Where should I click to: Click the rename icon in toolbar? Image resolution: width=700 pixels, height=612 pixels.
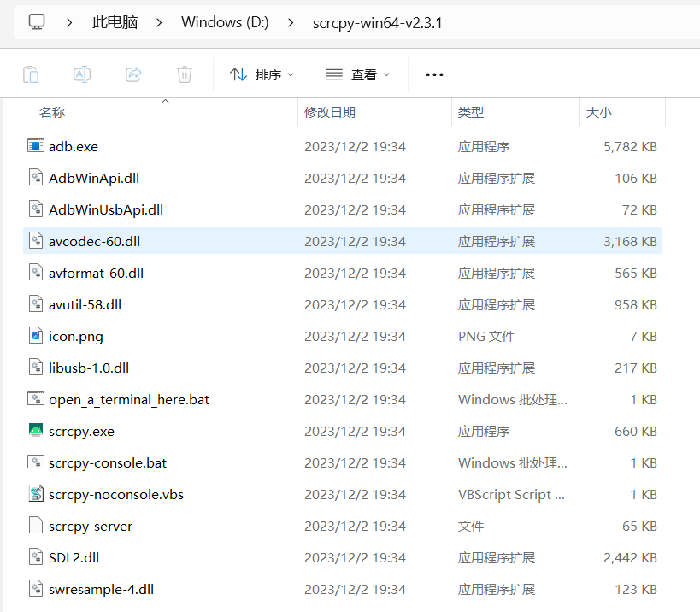[x=82, y=74]
